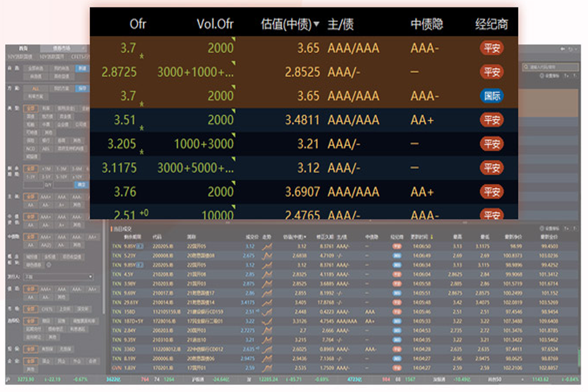This screenshot has height=392, width=588.
Task: Expand the 发行人 dropdown showing 不限
Action: click(58, 277)
